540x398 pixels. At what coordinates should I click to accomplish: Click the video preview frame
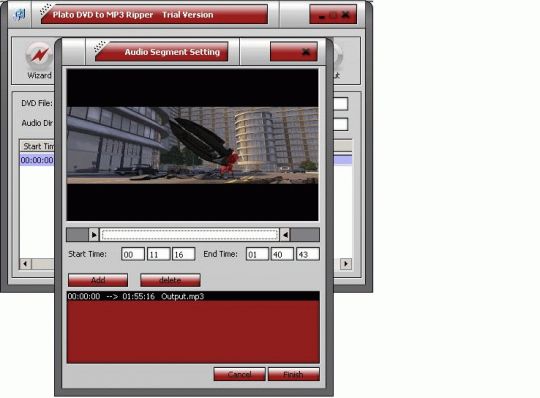[x=193, y=145]
